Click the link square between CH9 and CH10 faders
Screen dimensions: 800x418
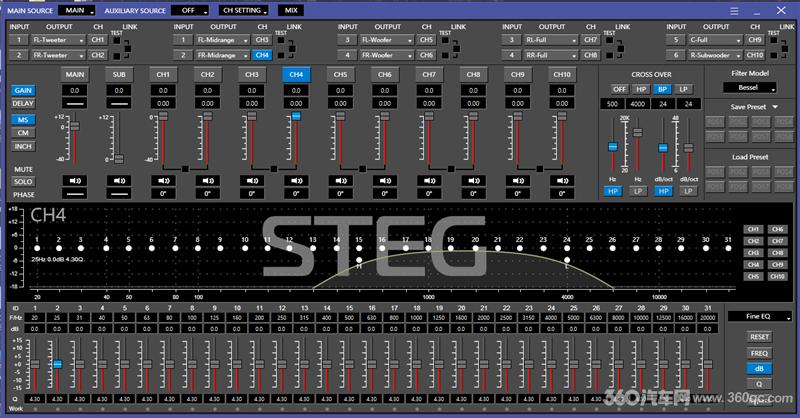click(x=540, y=169)
